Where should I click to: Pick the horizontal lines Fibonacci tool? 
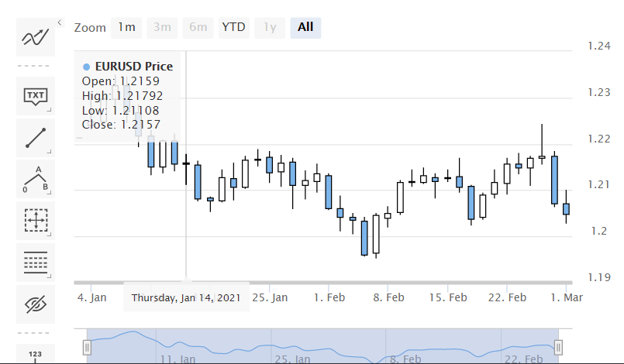36,263
